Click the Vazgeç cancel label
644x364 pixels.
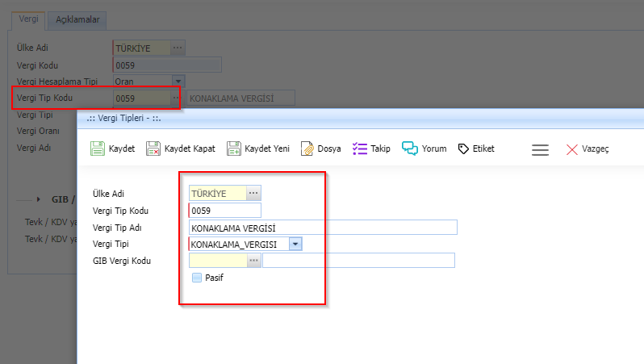coord(595,149)
